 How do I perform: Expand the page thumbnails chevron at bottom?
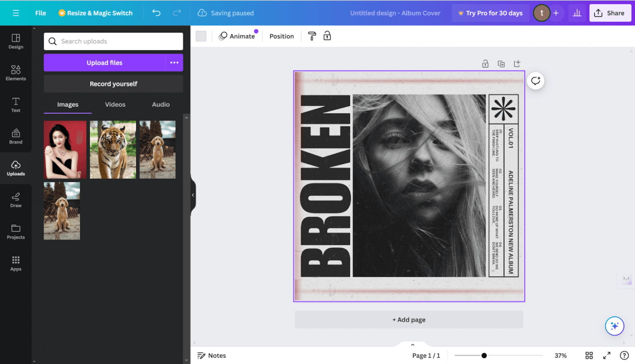(413, 345)
